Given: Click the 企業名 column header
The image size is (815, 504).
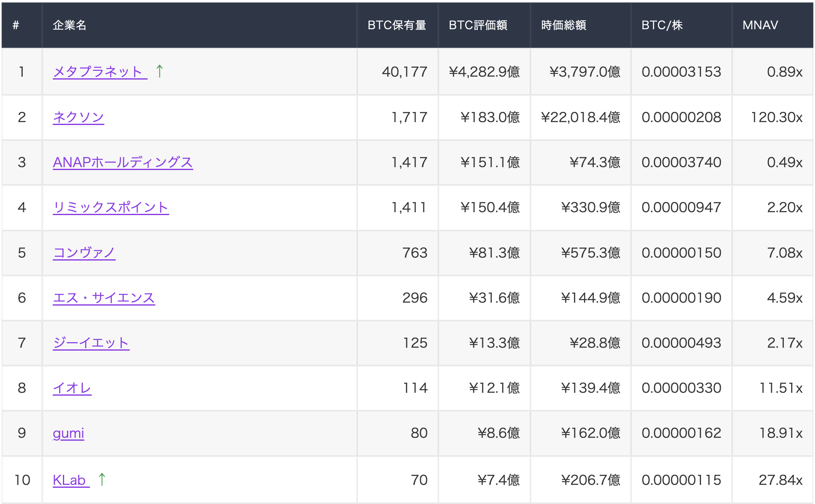Looking at the screenshot, I should point(69,25).
